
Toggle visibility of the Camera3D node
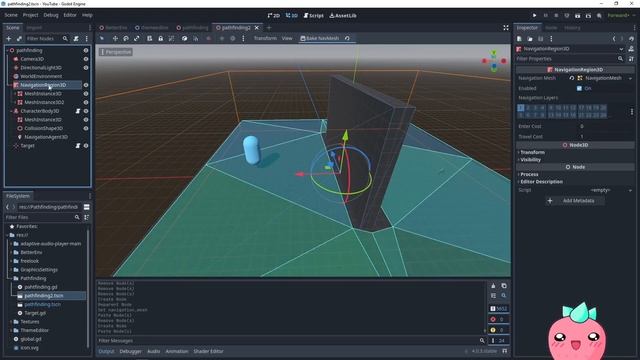[x=86, y=59]
